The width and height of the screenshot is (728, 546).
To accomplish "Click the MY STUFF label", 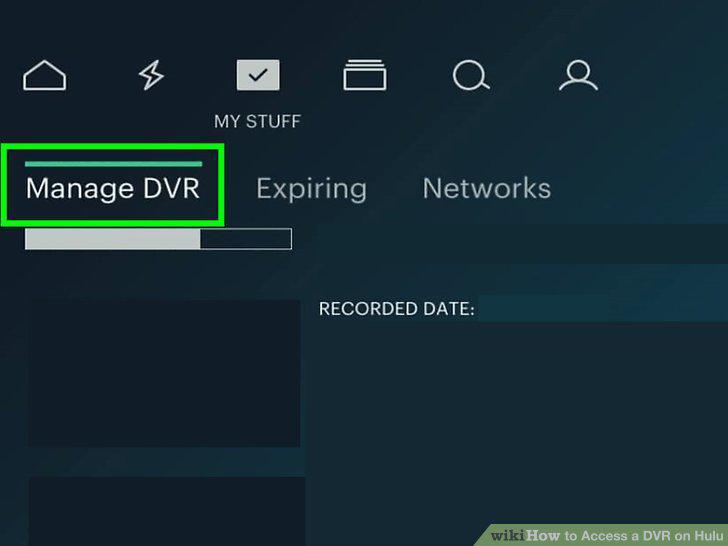I will (x=258, y=122).
